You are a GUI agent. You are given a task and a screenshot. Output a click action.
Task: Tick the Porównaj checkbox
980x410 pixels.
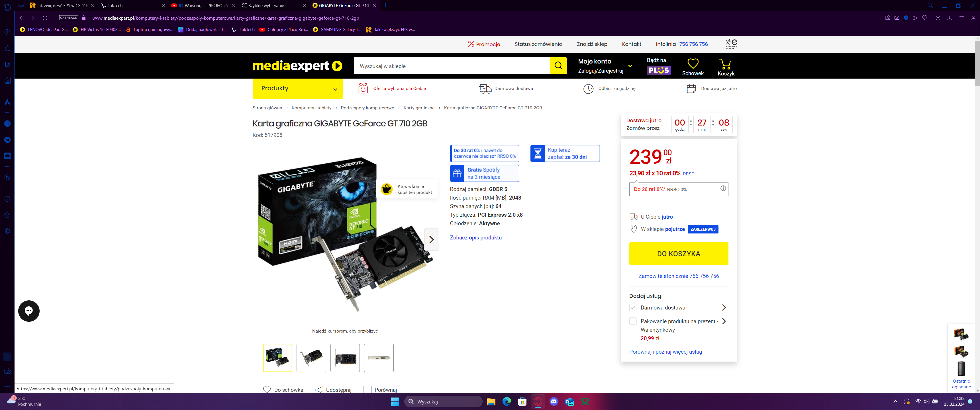[367, 389]
